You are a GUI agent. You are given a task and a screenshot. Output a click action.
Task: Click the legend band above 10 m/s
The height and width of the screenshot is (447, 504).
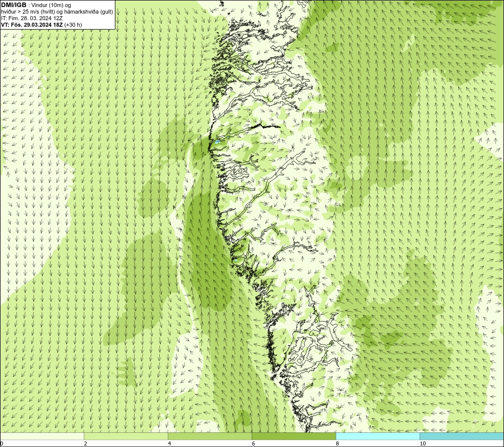click(x=462, y=436)
